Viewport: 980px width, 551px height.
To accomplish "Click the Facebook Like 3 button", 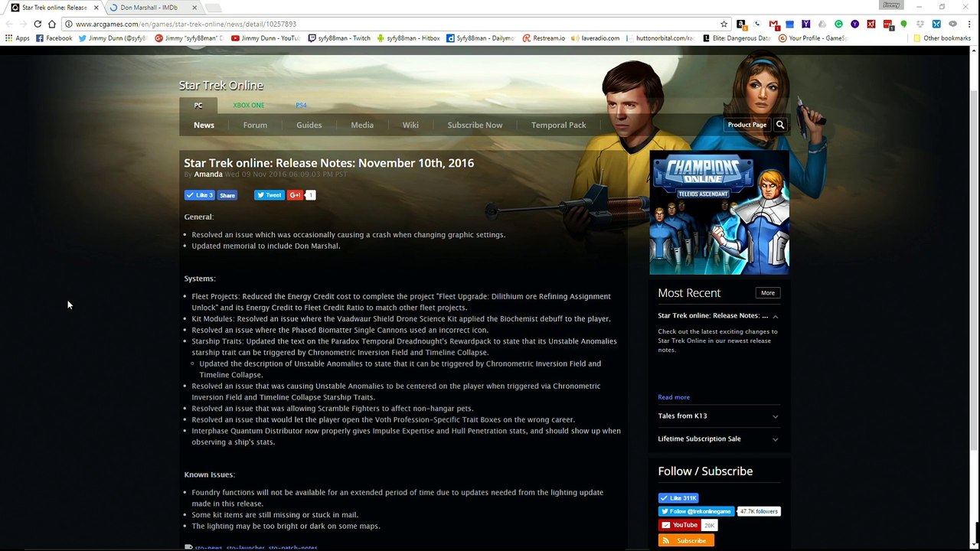I will tap(201, 195).
